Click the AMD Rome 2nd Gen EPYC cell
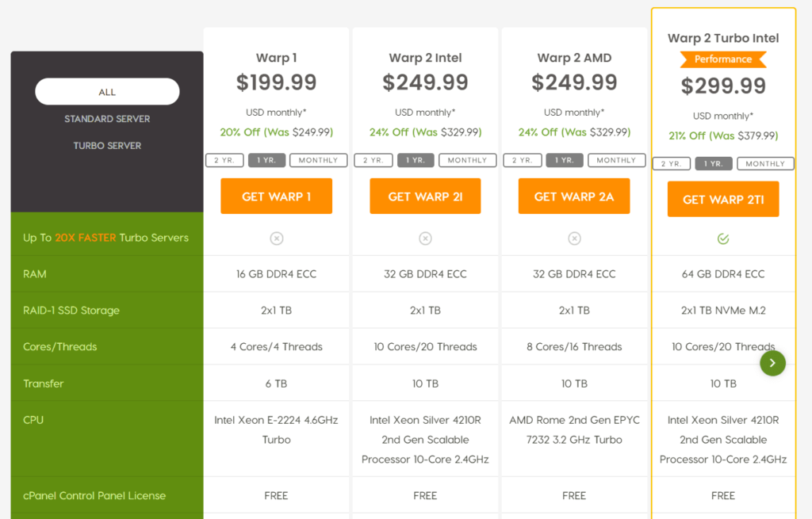This screenshot has width=812, height=519. 574,430
